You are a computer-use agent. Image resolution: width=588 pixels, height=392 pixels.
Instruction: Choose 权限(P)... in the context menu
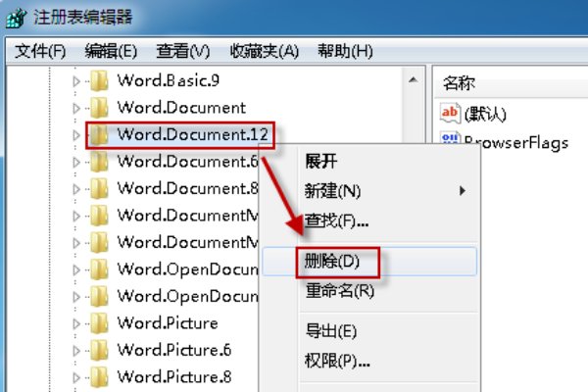tap(369, 362)
